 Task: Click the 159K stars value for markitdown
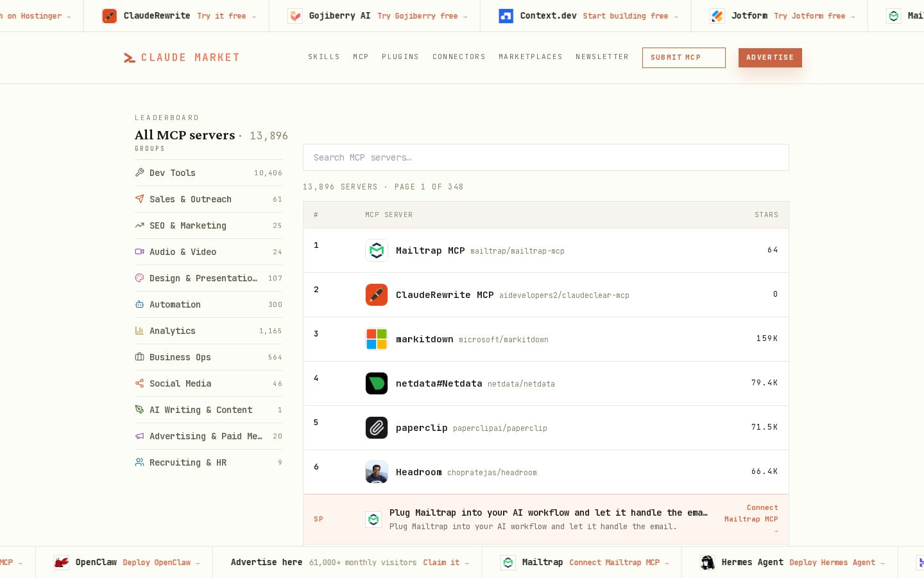pyautogui.click(x=767, y=338)
